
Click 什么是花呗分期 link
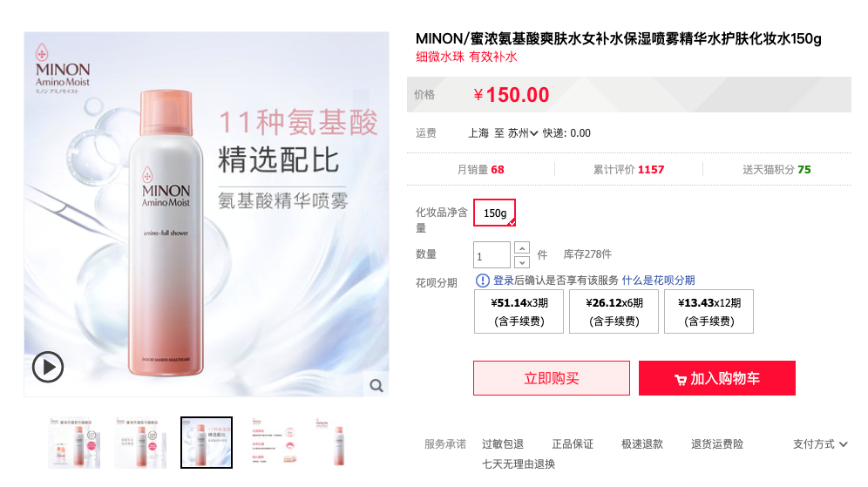click(658, 281)
